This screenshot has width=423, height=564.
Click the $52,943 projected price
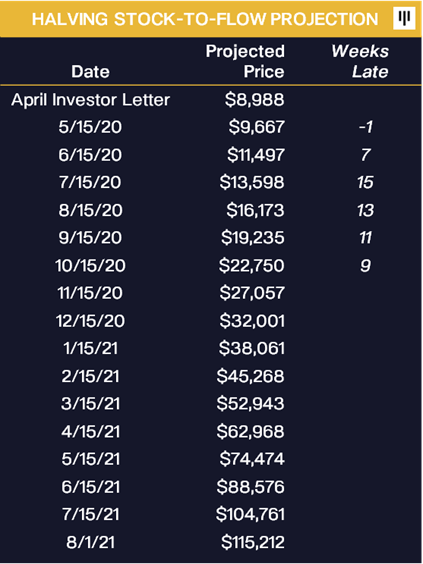pos(251,404)
